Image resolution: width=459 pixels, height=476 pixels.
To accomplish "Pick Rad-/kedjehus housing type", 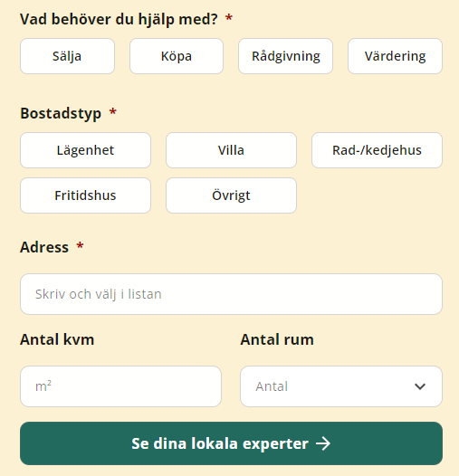I will point(377,150).
